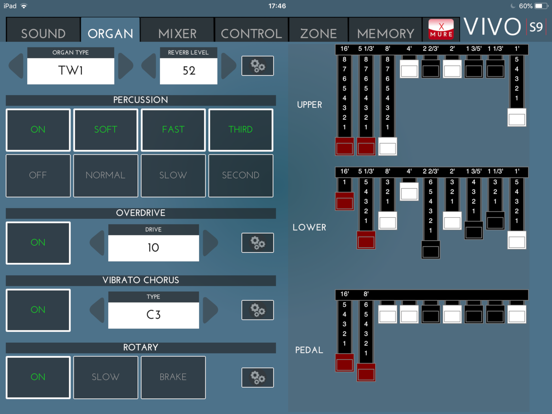This screenshot has height=414, width=552.
Task: Tap Rotary SLOW button
Action: pyautogui.click(x=106, y=377)
